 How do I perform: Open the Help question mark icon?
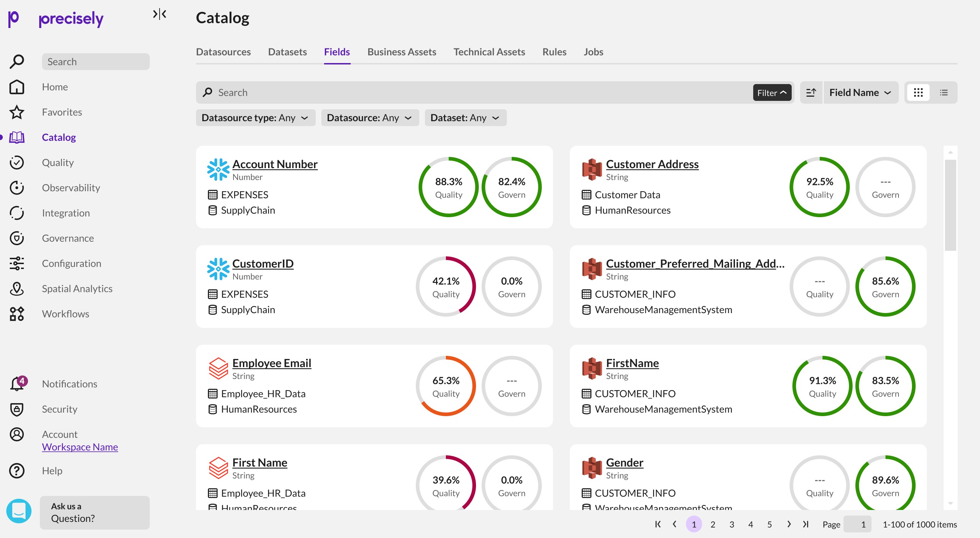tap(17, 471)
